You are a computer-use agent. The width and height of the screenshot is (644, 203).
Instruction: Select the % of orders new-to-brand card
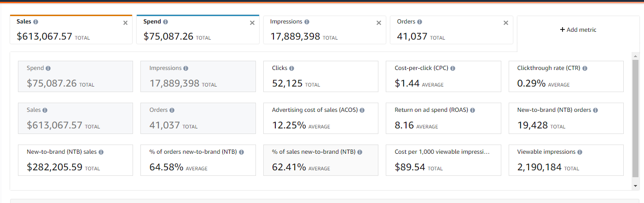(x=198, y=160)
